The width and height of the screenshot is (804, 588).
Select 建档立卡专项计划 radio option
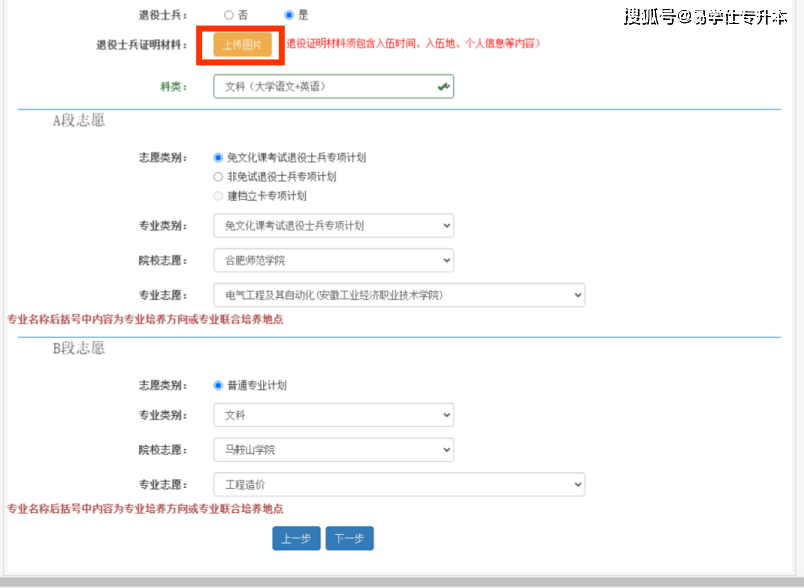click(x=219, y=196)
